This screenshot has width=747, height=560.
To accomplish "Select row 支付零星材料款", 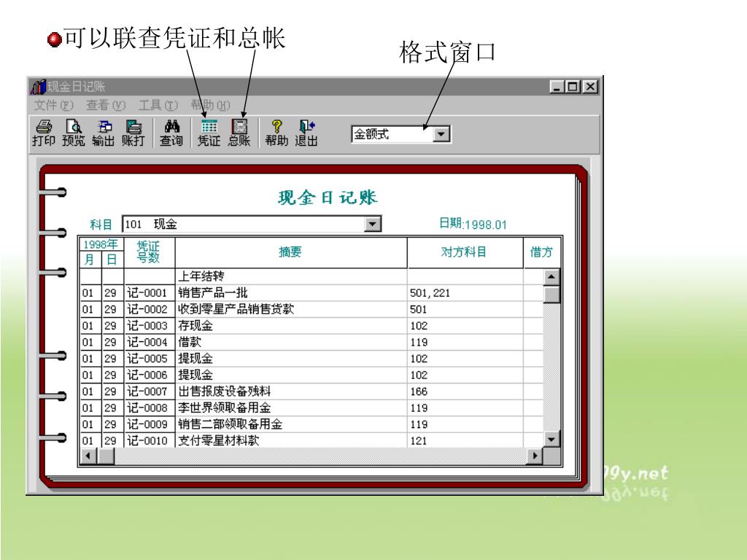I will click(311, 440).
